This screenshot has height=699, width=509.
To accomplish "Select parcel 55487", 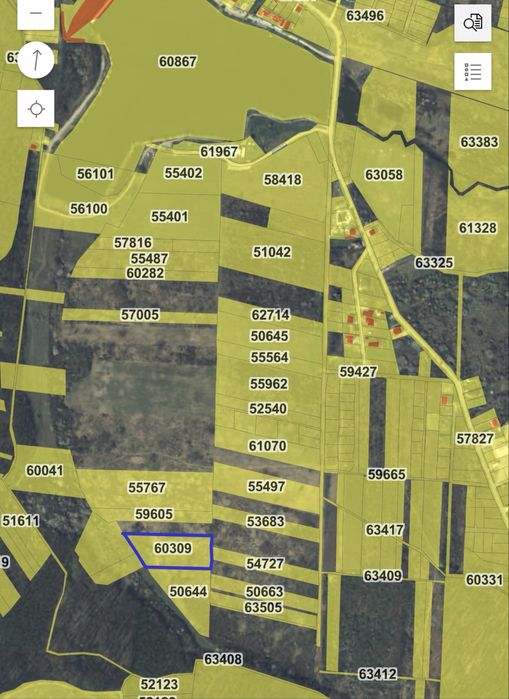I will [x=149, y=259].
